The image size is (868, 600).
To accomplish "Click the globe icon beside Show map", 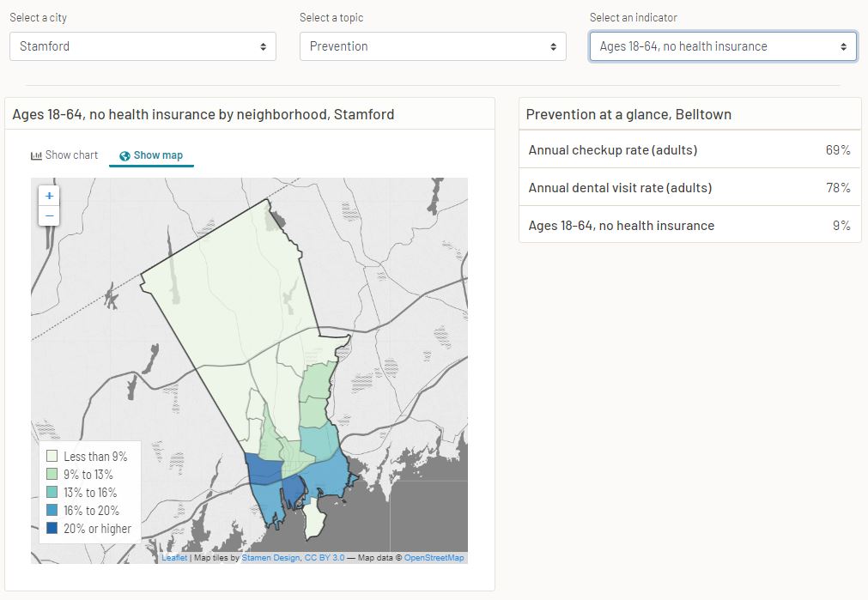I will (124, 155).
